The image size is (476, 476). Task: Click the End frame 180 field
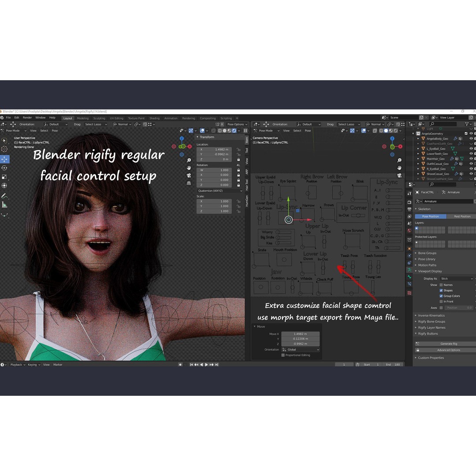click(x=393, y=364)
